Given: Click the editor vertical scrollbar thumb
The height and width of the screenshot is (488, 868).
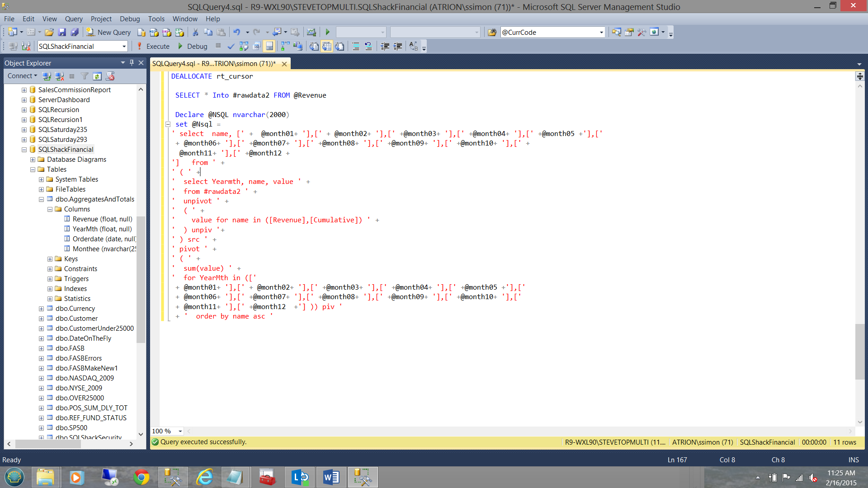Looking at the screenshot, I should 859,352.
